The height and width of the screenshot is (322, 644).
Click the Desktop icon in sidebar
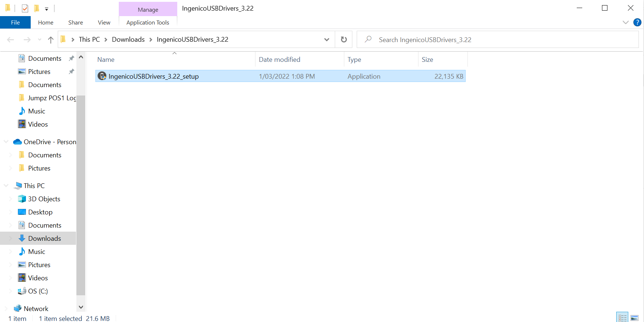(22, 212)
